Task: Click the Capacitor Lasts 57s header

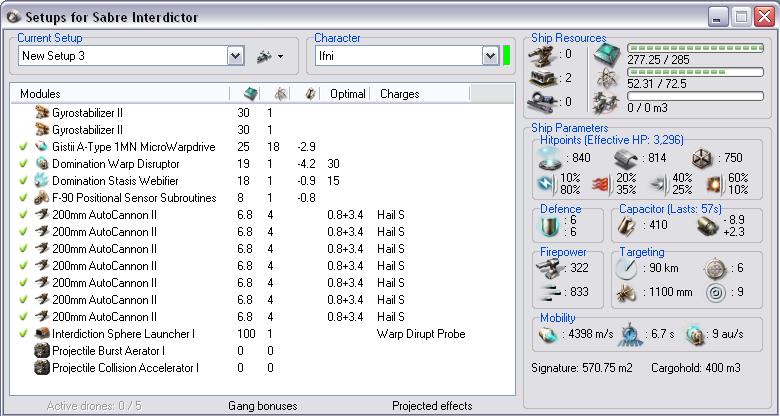Action: click(671, 208)
